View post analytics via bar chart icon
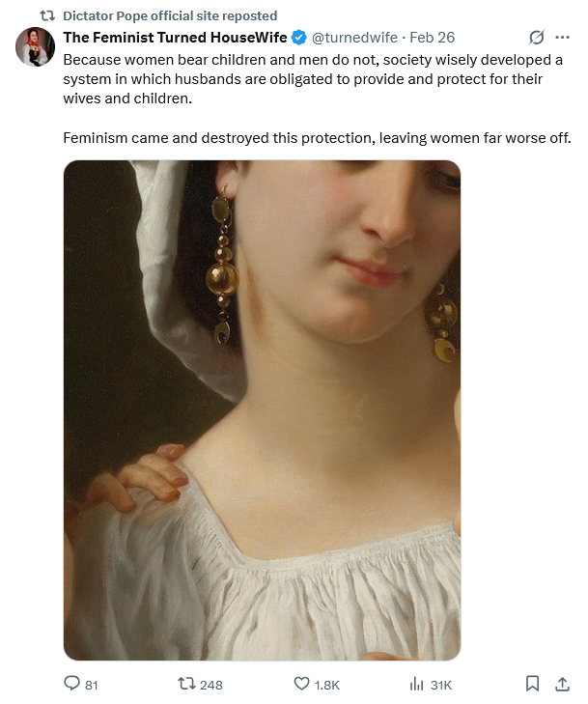Screen dimensions: 588x704 click(x=416, y=684)
